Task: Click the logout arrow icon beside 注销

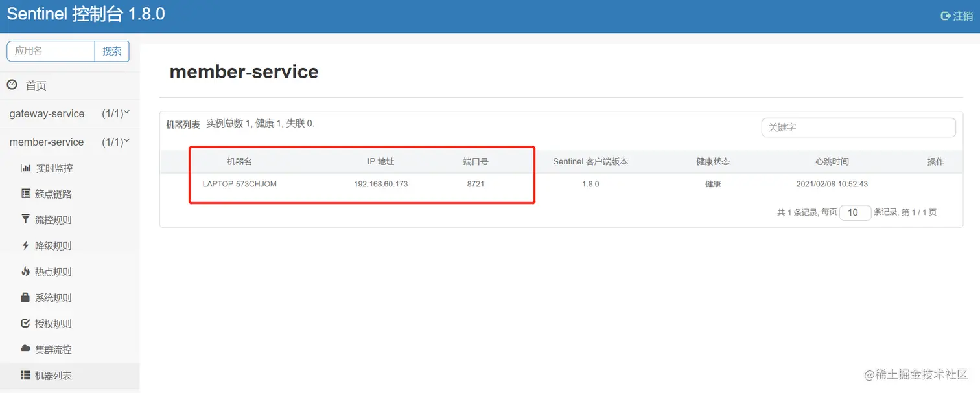Action: (945, 16)
